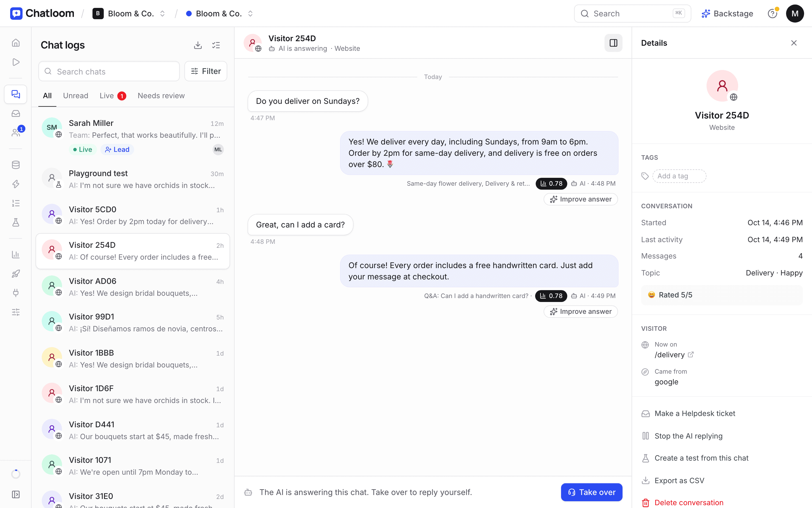Open the Visitor 1D6F chat
Screen dimensions: 812x508
point(133,394)
